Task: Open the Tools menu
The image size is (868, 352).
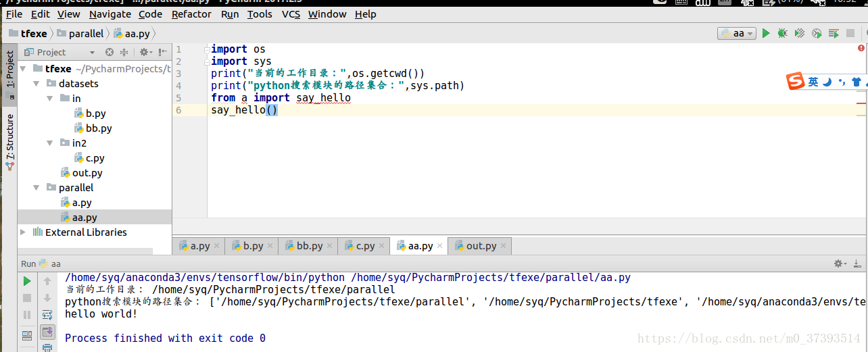Action: click(x=260, y=14)
